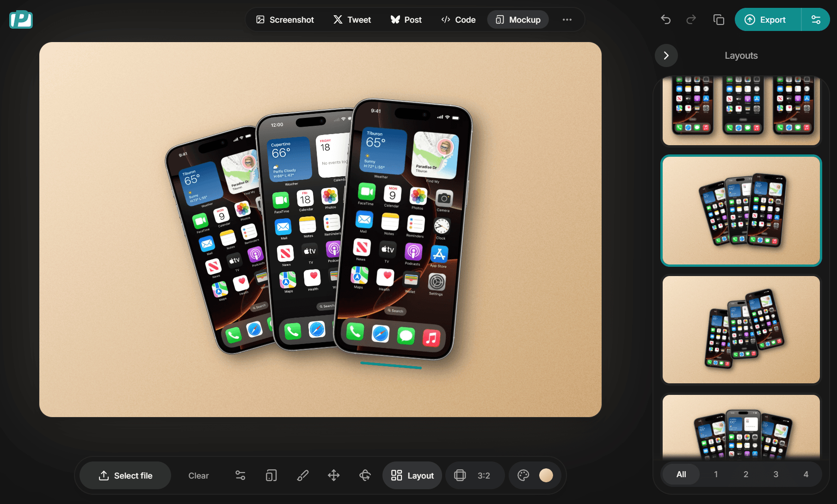Open export settings next to Export button

(x=815, y=19)
